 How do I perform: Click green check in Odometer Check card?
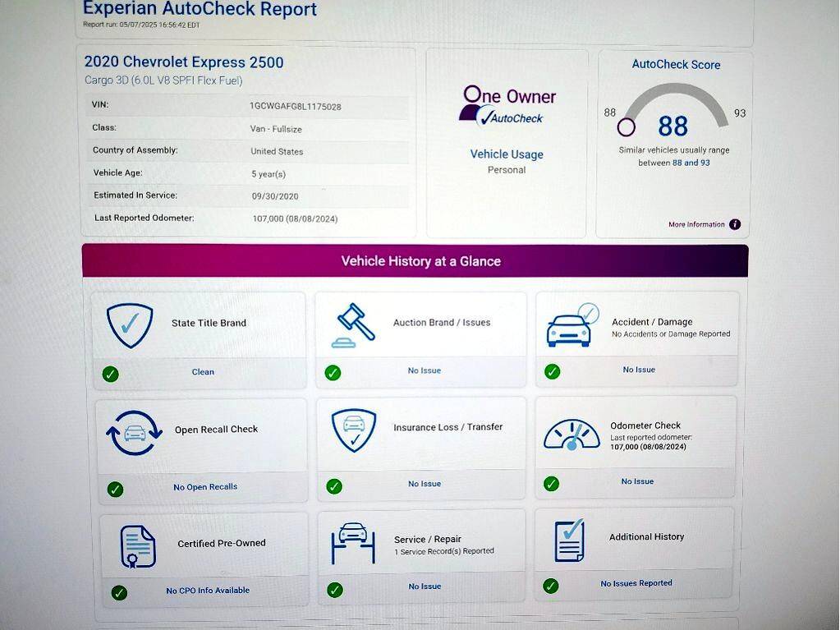(551, 484)
